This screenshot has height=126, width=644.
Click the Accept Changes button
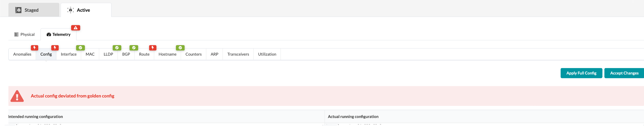624,73
